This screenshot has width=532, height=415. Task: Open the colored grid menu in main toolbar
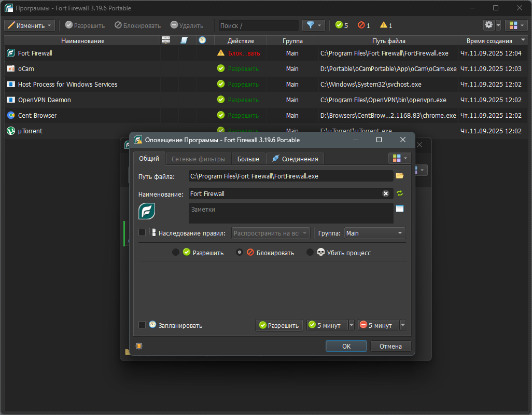(x=516, y=25)
